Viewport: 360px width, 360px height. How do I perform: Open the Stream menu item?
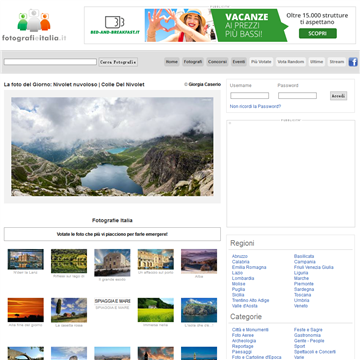(x=337, y=62)
